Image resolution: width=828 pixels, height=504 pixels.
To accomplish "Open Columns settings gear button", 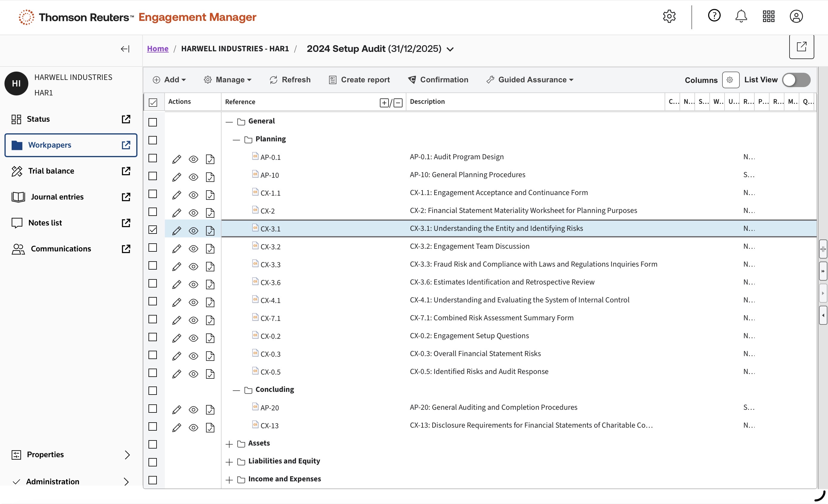I will [730, 80].
